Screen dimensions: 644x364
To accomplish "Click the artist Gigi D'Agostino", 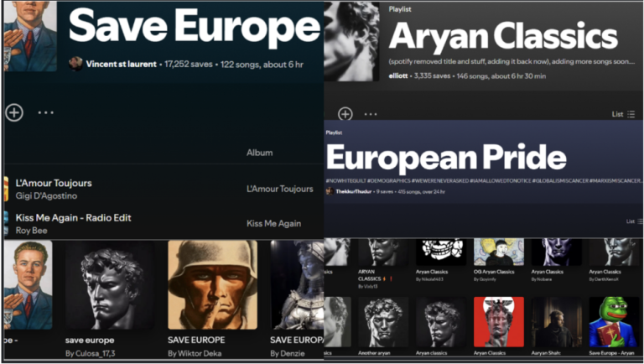I will [x=46, y=196].
